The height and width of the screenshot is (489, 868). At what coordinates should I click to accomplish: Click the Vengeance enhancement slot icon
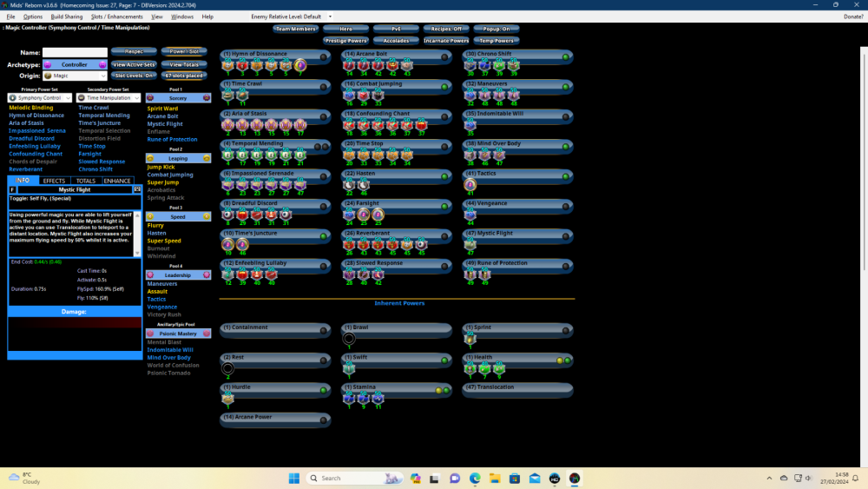click(x=470, y=215)
